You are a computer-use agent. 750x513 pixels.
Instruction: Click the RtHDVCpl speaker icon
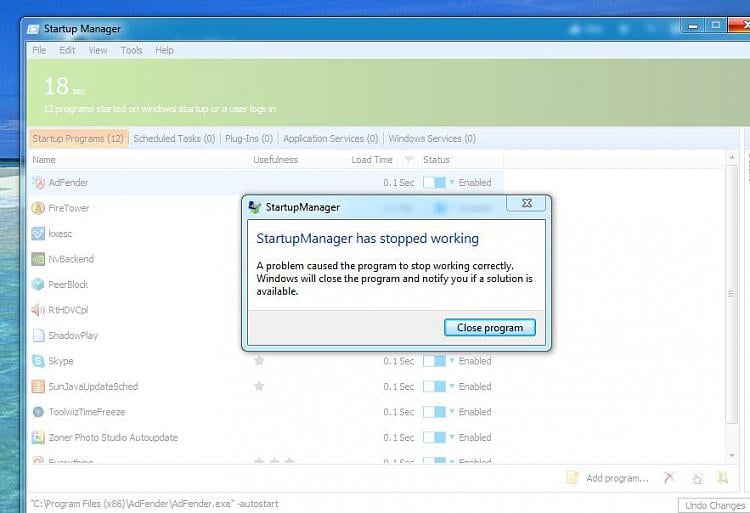point(38,310)
